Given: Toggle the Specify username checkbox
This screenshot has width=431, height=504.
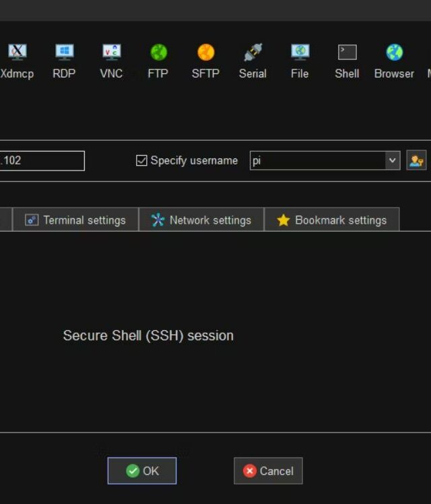Looking at the screenshot, I should (141, 160).
